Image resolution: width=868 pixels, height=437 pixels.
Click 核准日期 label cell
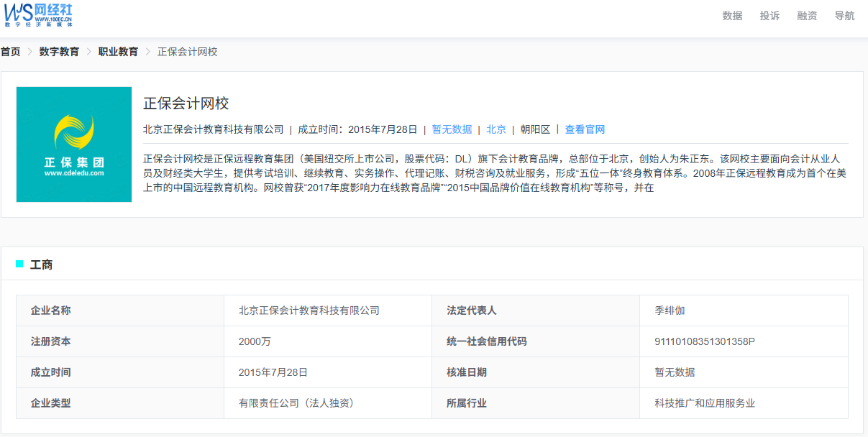click(536, 372)
